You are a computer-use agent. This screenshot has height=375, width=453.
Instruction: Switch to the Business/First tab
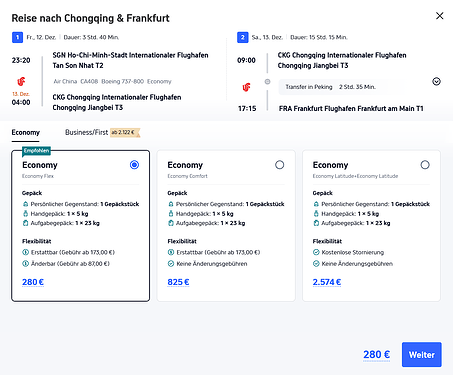tap(103, 132)
